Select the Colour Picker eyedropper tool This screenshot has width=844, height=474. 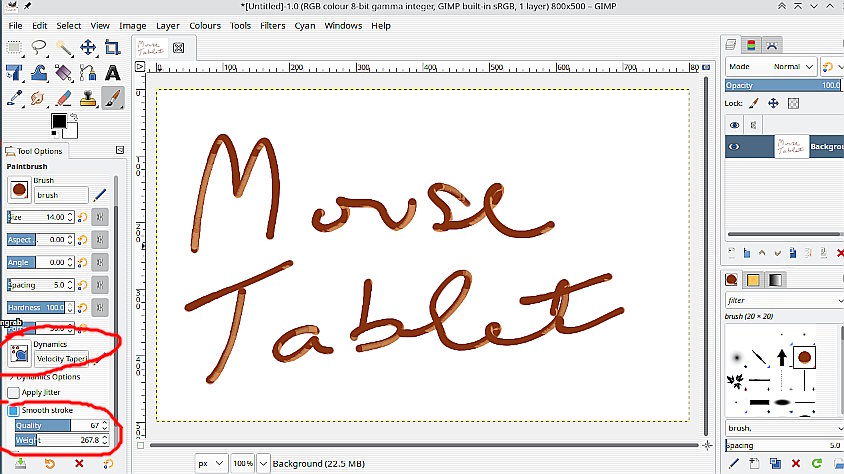pos(14,98)
